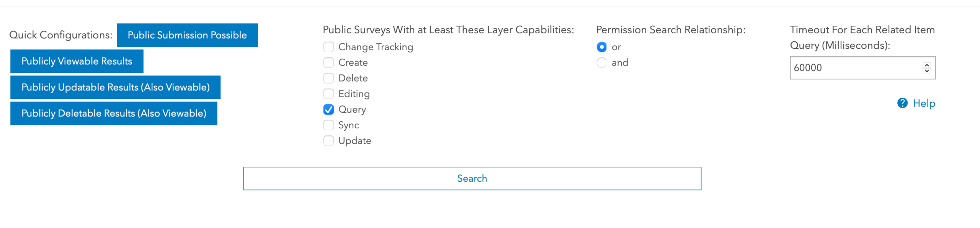The height and width of the screenshot is (228, 980).
Task: Select the "and" permission relationship radio
Action: click(x=601, y=62)
